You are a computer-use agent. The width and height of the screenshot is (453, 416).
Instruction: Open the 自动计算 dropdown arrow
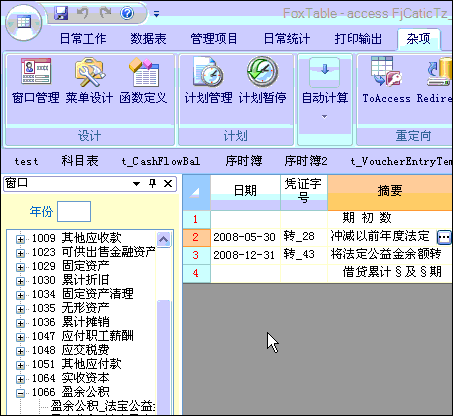point(324,117)
